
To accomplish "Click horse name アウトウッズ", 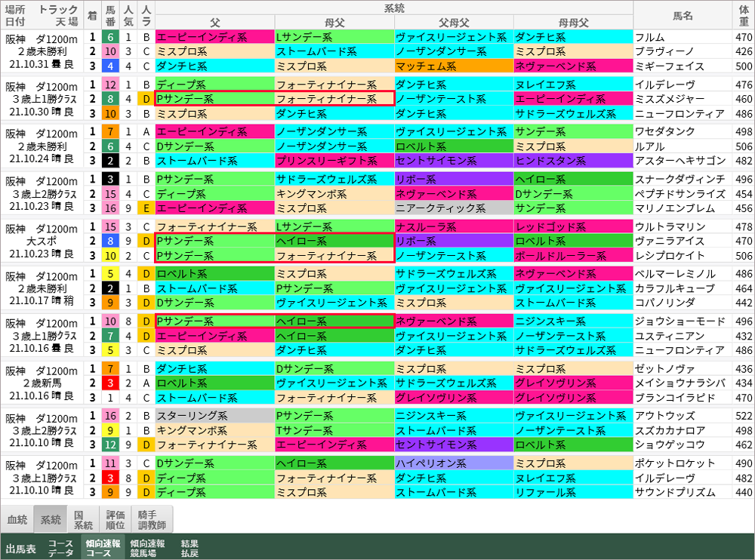I will click(x=664, y=416).
